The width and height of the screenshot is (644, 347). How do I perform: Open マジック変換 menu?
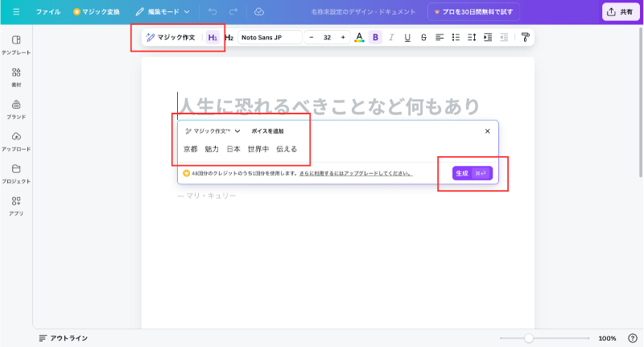point(97,12)
